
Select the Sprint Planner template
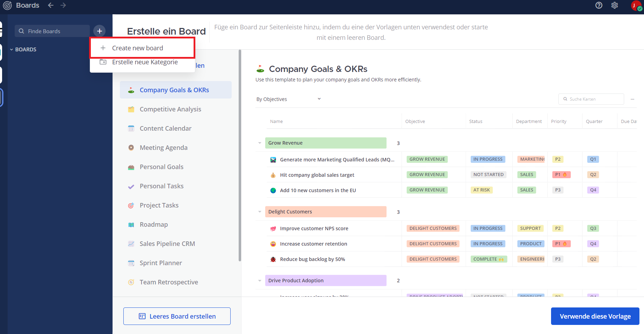coord(160,263)
